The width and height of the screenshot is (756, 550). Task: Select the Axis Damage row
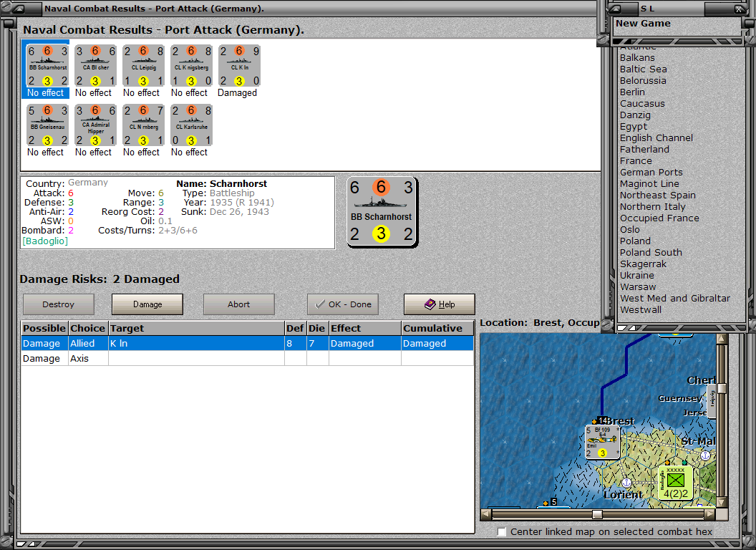click(247, 359)
